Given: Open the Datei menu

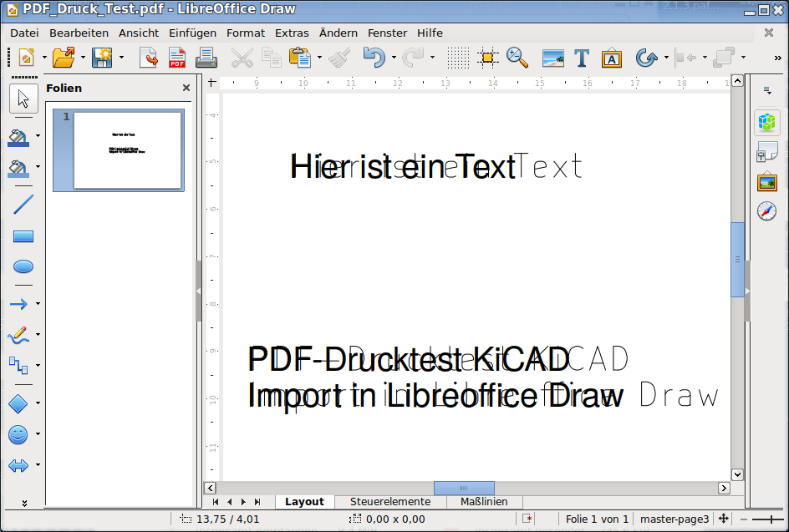Looking at the screenshot, I should [x=24, y=33].
